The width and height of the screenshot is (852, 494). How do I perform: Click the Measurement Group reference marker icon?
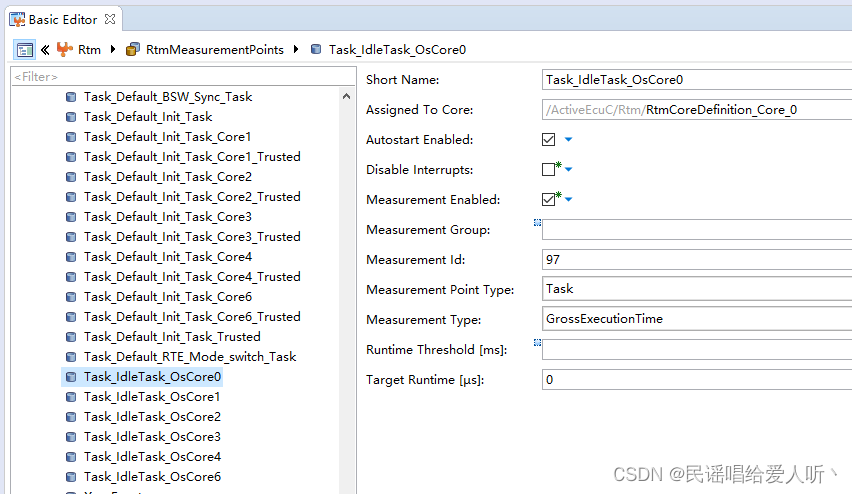(x=537, y=223)
